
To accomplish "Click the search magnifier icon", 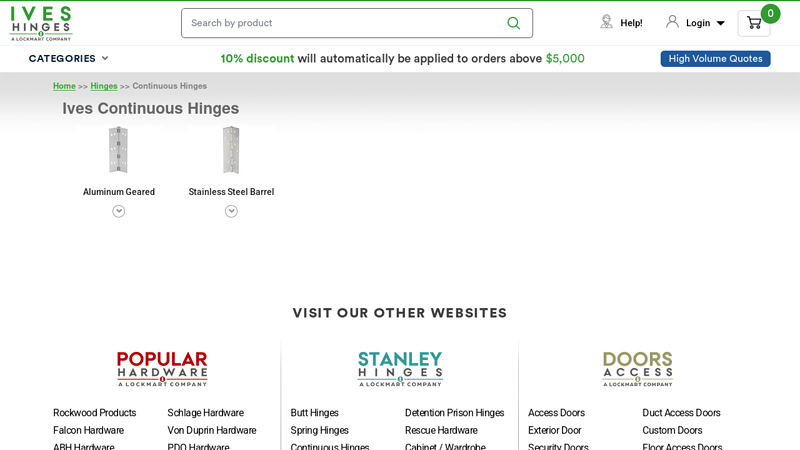I will click(x=513, y=23).
